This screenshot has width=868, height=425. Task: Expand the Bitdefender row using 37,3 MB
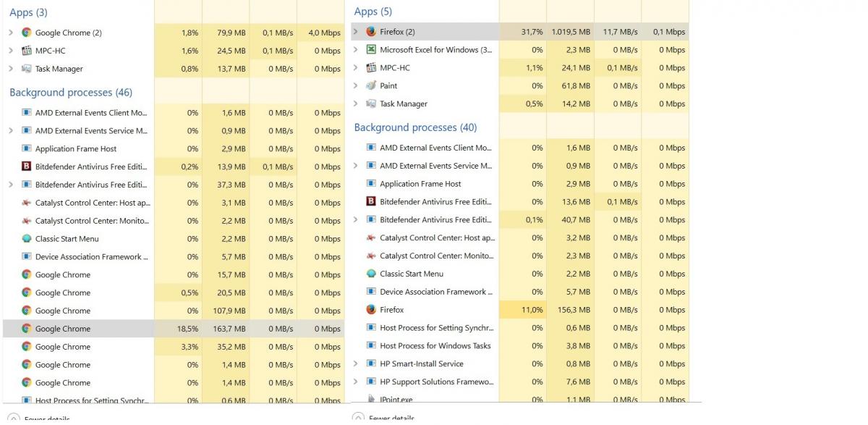(11, 185)
